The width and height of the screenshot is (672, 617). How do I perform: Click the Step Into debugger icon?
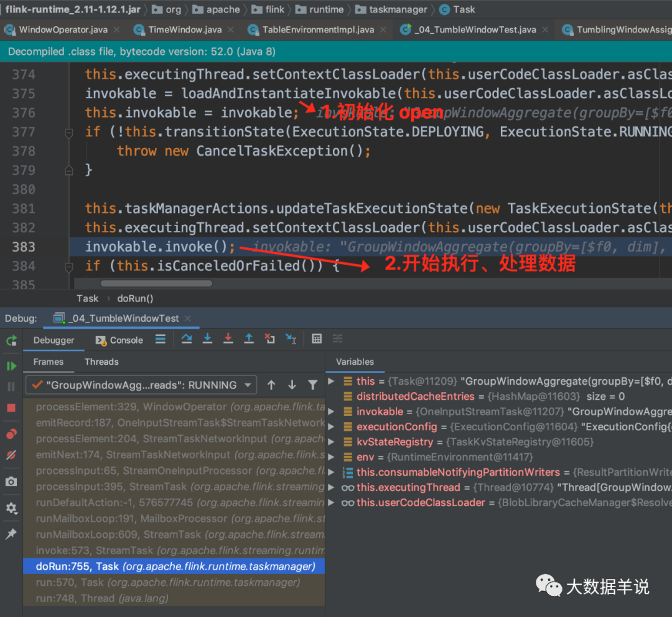tap(207, 338)
